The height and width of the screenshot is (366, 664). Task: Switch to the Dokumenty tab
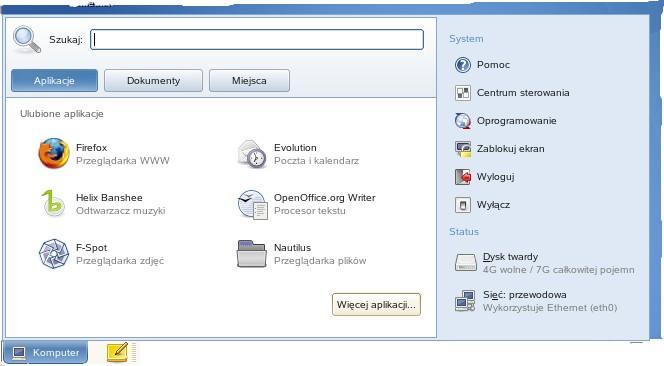[x=153, y=80]
